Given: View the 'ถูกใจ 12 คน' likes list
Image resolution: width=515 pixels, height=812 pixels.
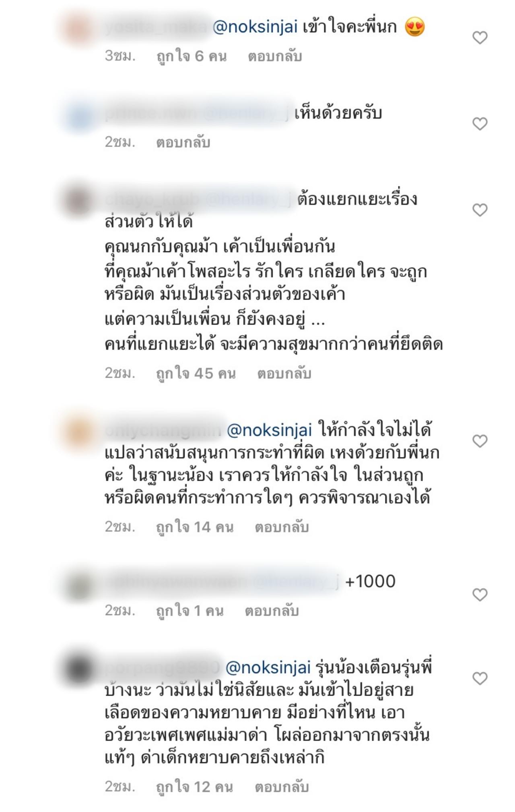Looking at the screenshot, I should [195, 787].
